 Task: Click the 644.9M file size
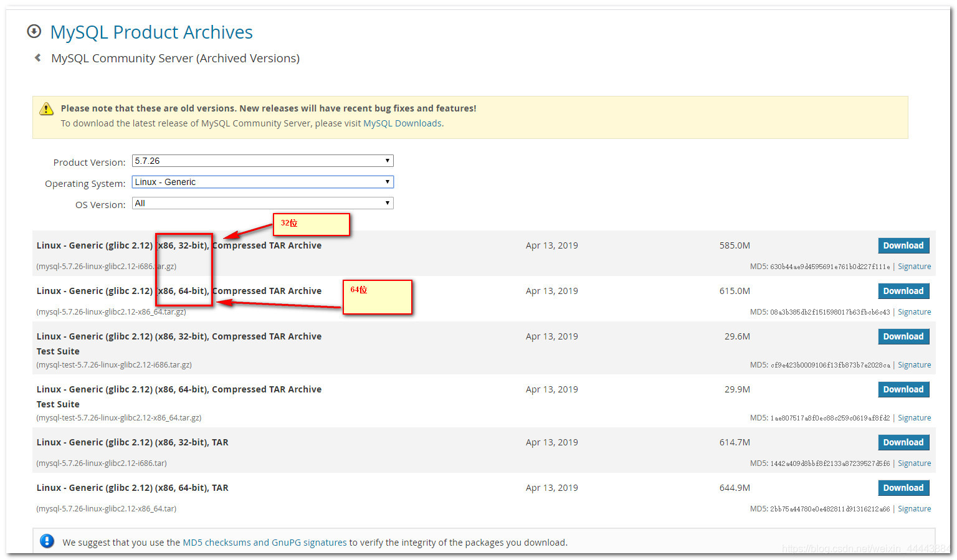[735, 488]
